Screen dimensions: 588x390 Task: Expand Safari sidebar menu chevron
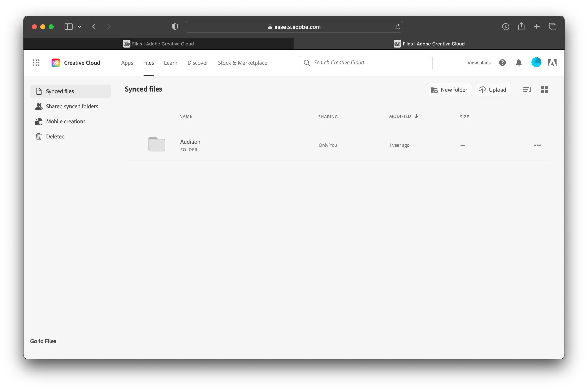[x=80, y=27]
